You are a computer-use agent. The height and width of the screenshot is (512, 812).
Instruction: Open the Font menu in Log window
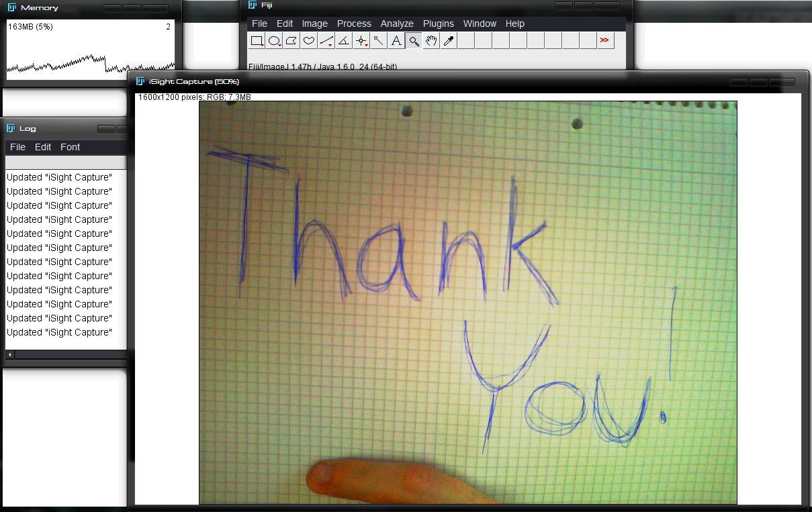[70, 147]
